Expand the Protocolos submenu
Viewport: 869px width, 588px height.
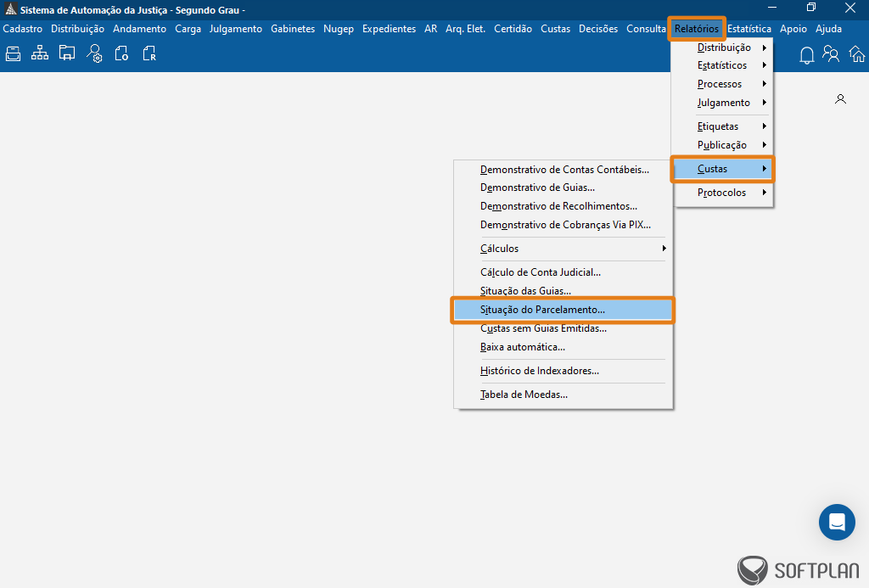pos(722,193)
